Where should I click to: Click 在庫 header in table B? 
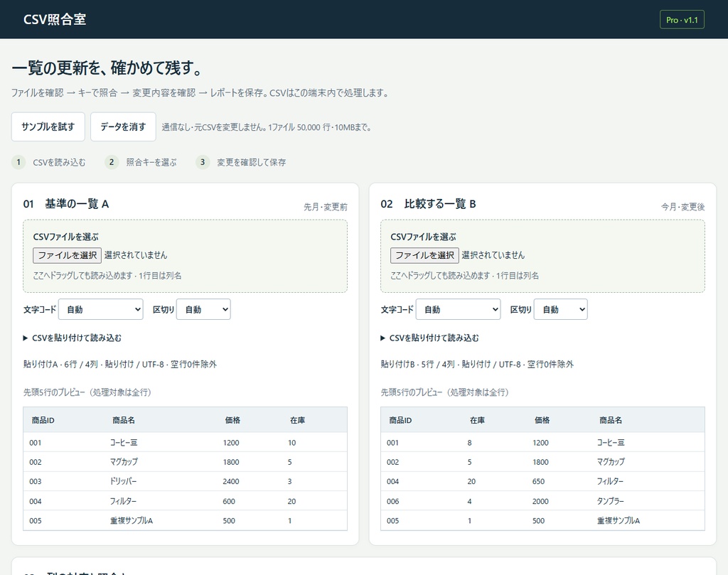point(477,421)
